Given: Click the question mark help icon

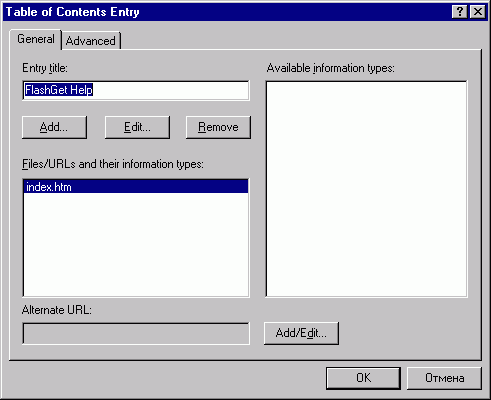Looking at the screenshot, I should click(460, 12).
